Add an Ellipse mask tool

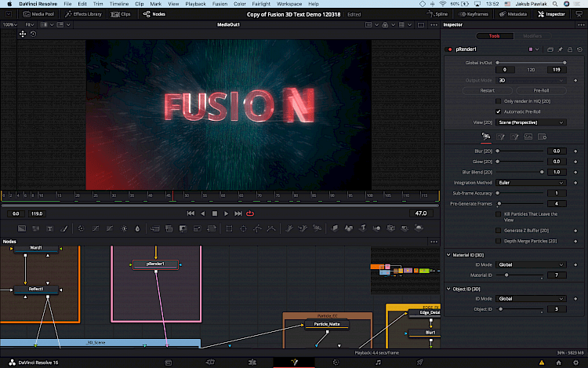point(243,228)
